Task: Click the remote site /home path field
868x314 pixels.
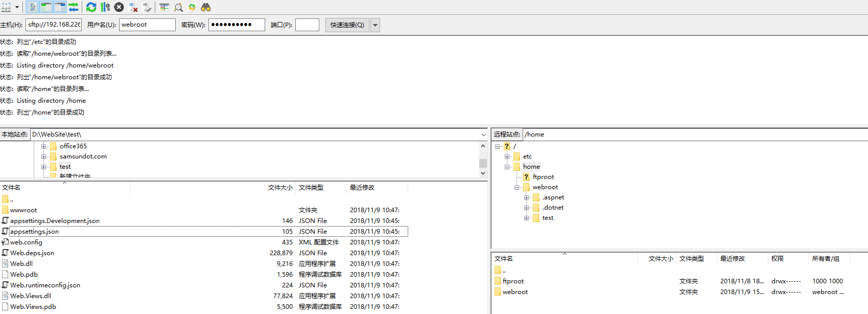Action: click(695, 134)
